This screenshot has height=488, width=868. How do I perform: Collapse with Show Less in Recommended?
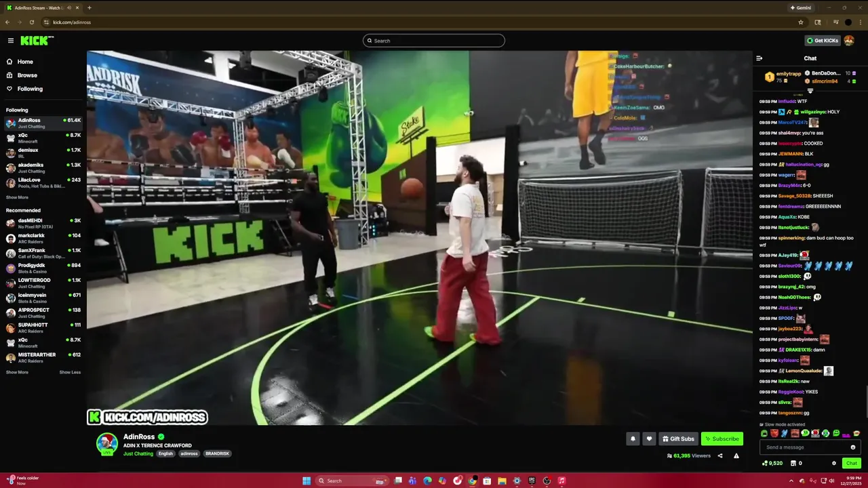70,372
